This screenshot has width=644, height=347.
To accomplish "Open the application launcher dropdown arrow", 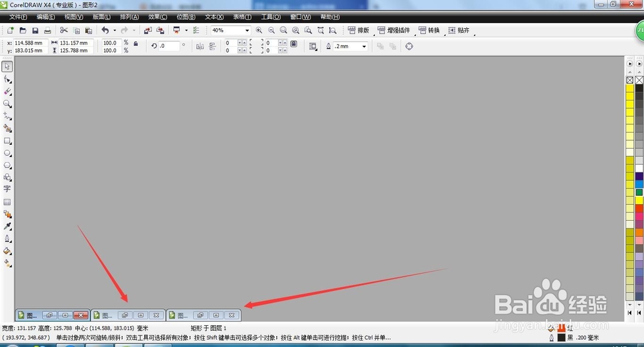I will [x=186, y=30].
